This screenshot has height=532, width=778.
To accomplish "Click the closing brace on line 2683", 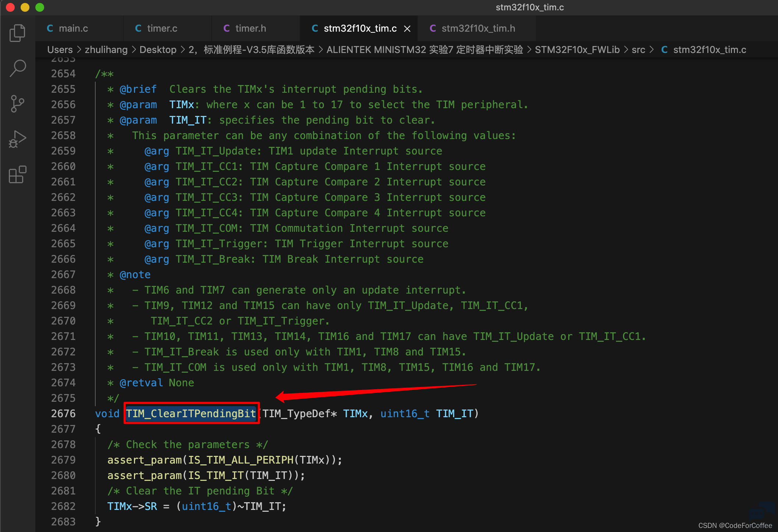I will point(98,522).
